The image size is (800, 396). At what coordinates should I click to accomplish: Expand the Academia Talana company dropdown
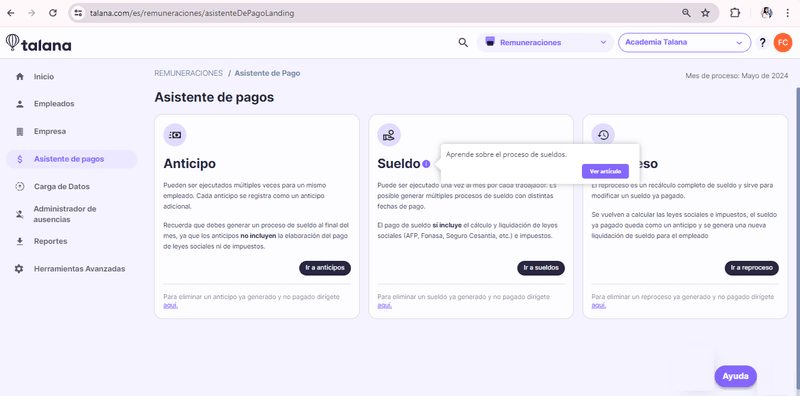click(684, 43)
